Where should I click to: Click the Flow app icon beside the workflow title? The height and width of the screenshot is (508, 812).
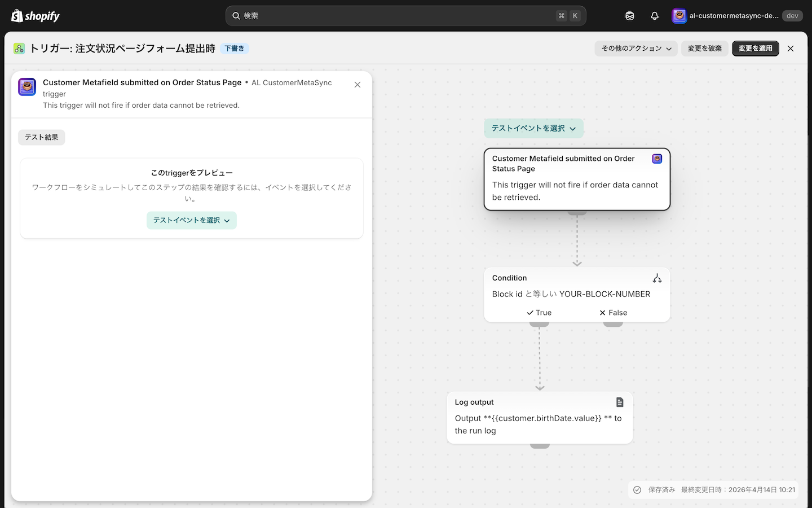pos(19,49)
